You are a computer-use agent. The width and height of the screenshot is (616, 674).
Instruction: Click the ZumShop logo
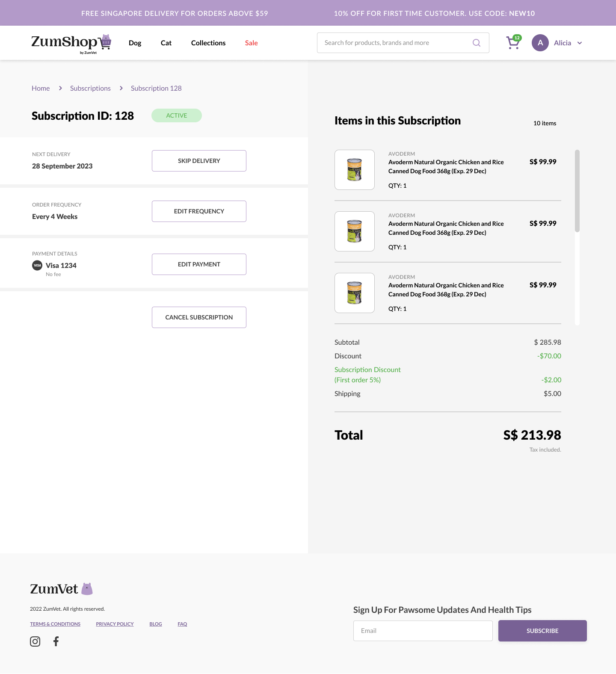[x=71, y=43]
